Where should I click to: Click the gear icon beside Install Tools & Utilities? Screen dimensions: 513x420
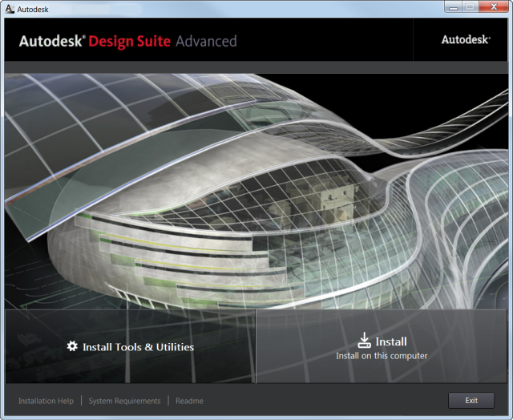pyautogui.click(x=72, y=346)
